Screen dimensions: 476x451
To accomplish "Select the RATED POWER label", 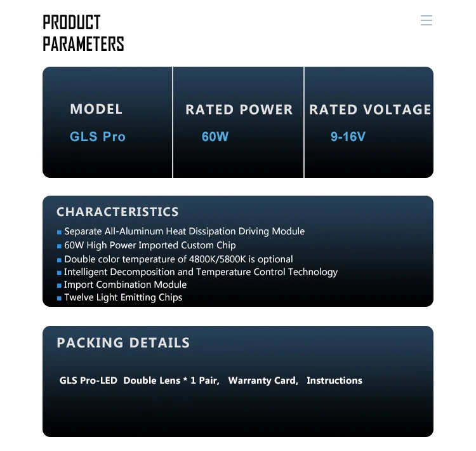I will [x=239, y=110].
